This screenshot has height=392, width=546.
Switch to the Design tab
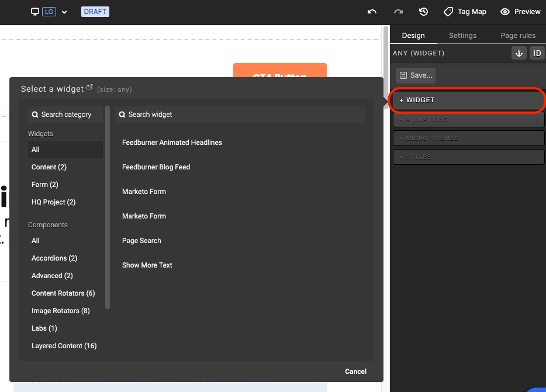[413, 36]
